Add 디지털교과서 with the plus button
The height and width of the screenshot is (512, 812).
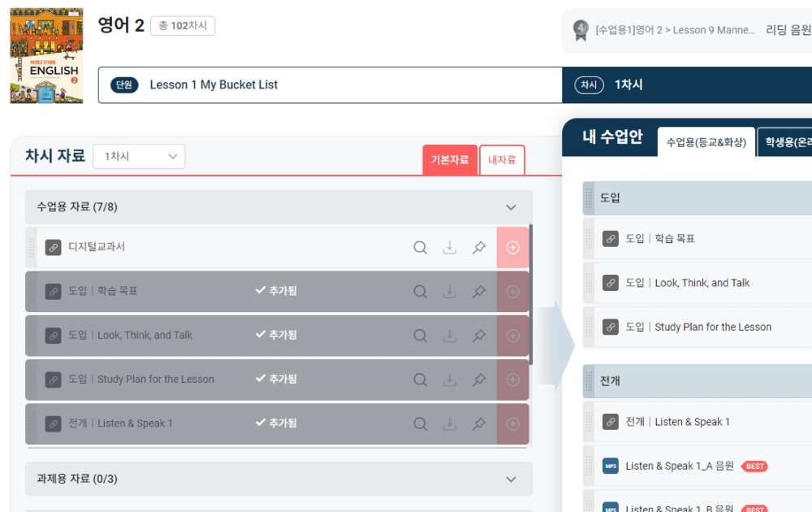pyautogui.click(x=512, y=248)
